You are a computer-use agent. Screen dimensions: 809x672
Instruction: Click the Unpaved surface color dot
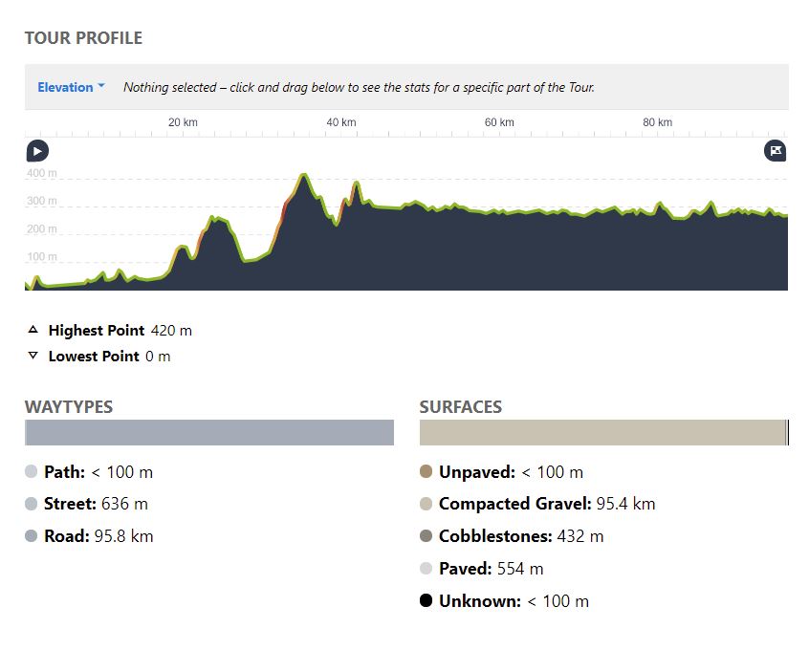(426, 471)
